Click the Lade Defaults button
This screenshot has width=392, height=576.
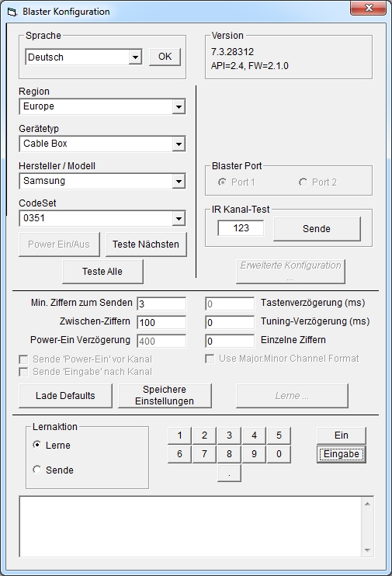point(65,396)
